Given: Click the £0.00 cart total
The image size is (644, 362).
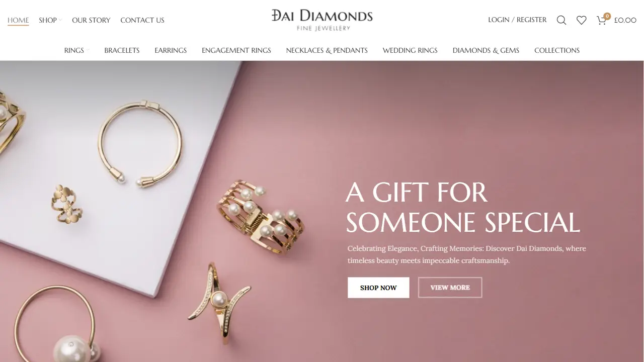Looking at the screenshot, I should pos(625,20).
